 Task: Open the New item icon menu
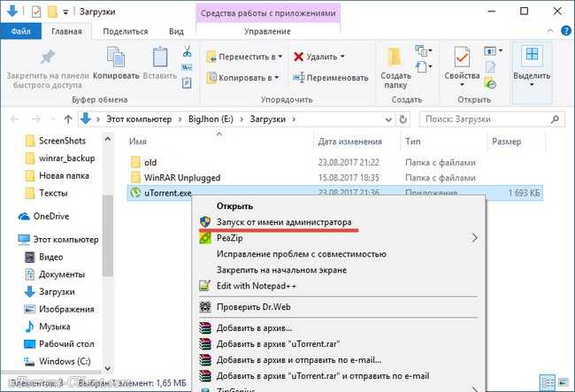click(x=423, y=50)
